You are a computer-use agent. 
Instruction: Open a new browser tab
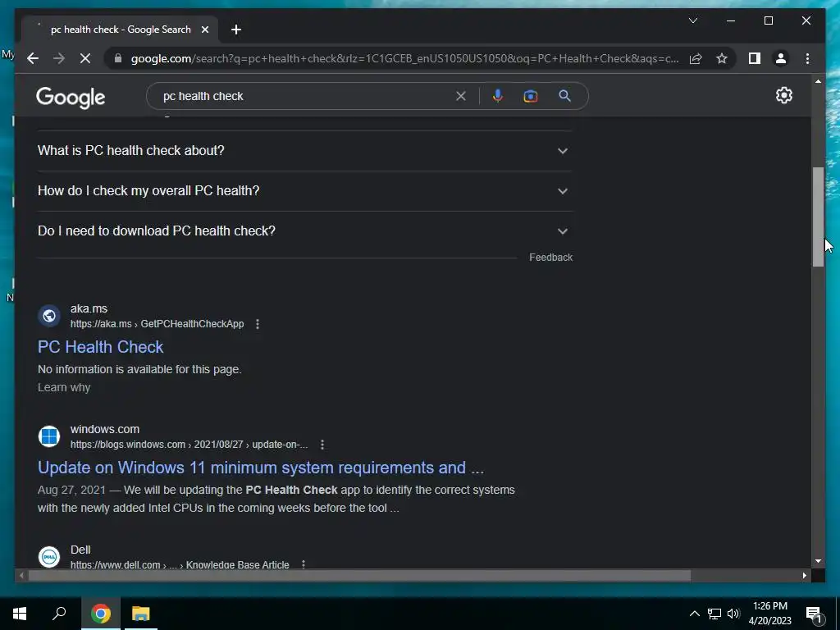click(x=236, y=30)
